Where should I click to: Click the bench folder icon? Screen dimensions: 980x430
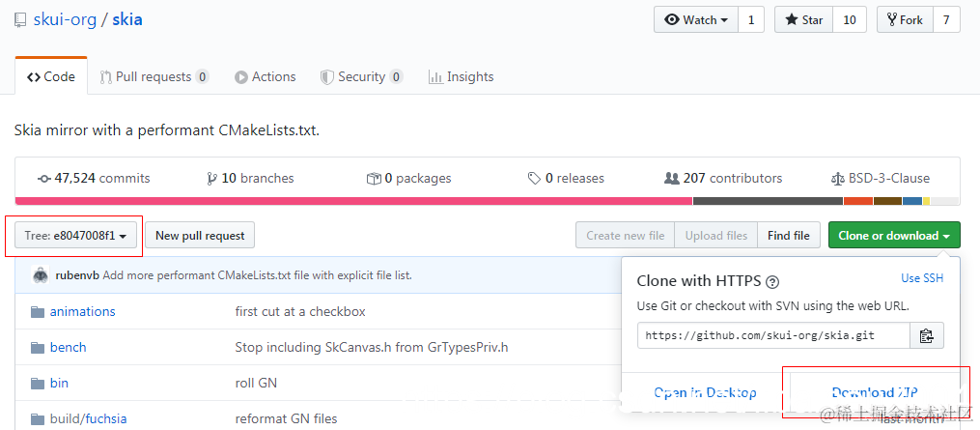[38, 347]
